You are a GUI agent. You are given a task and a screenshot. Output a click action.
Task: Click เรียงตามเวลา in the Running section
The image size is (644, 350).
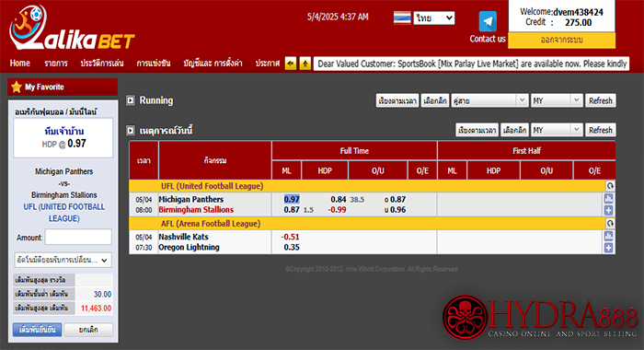[x=397, y=100]
